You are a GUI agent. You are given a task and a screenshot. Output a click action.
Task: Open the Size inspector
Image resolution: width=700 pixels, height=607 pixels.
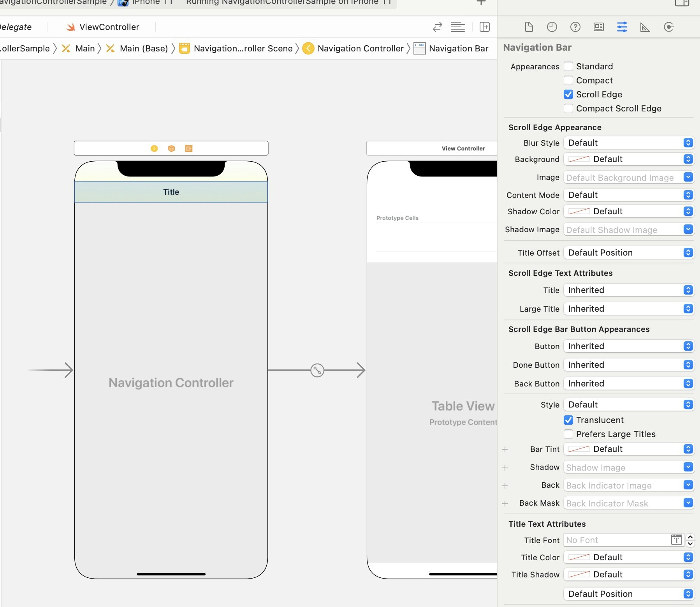point(645,27)
